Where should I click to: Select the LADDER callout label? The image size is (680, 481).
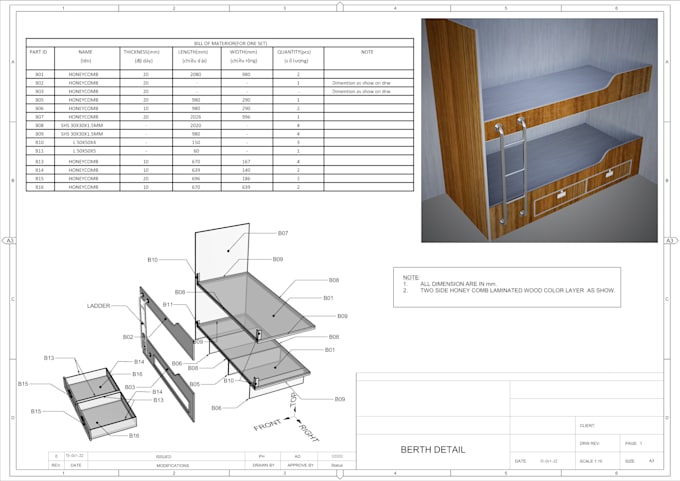coord(98,306)
